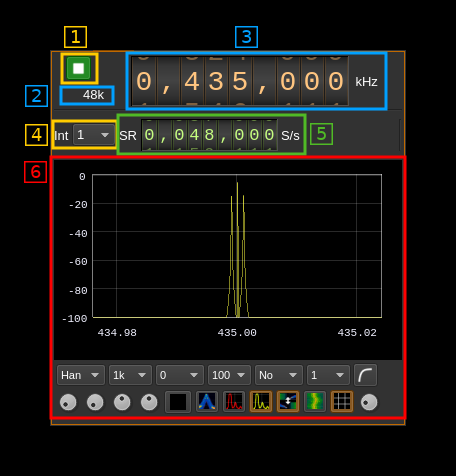456x476 pixels.
Task: Open the 1k FFT size dropdown
Action: pos(130,375)
